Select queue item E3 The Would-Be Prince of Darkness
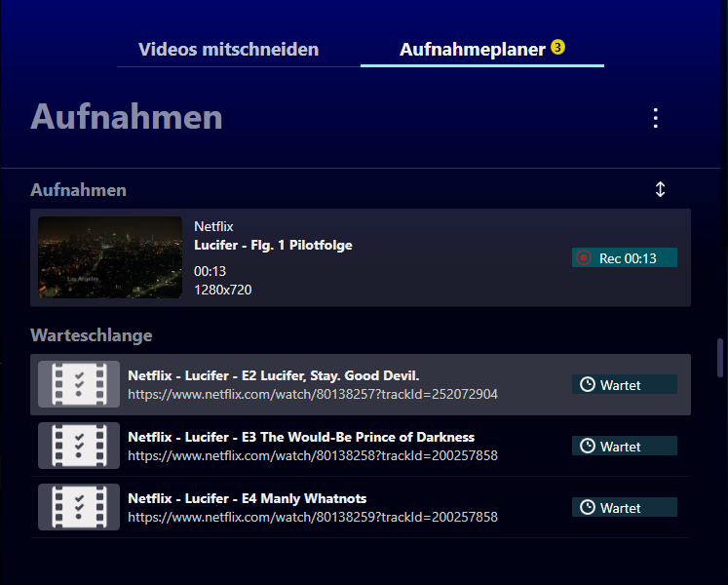This screenshot has height=585, width=728. click(361, 446)
